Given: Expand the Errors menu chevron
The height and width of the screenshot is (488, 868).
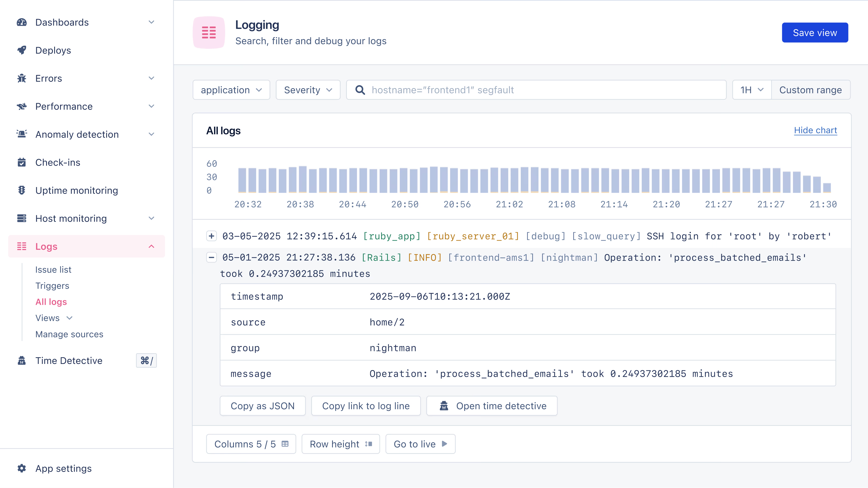Looking at the screenshot, I should 152,78.
